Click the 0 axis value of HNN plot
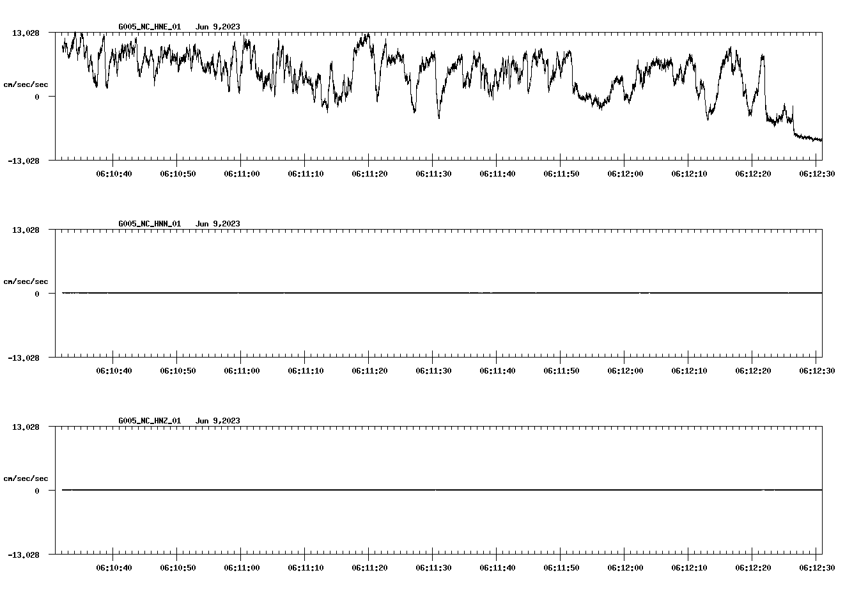This screenshot has height=591, width=868. (37, 294)
